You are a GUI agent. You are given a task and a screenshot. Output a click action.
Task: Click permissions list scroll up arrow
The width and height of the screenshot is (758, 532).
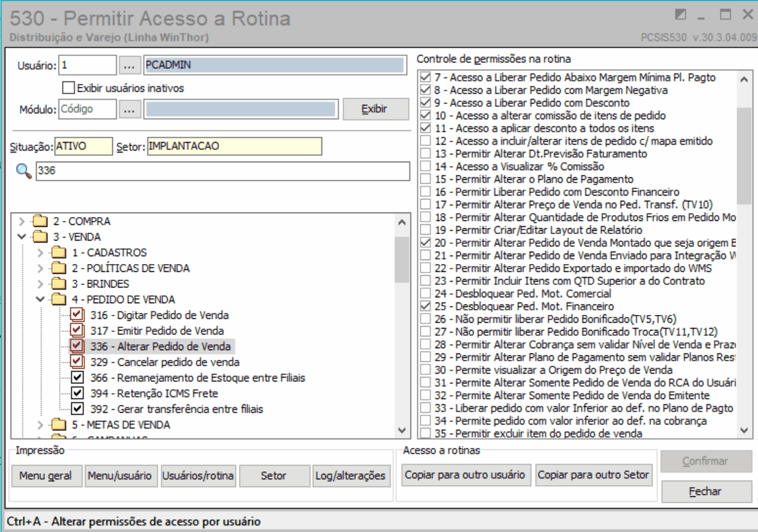744,80
